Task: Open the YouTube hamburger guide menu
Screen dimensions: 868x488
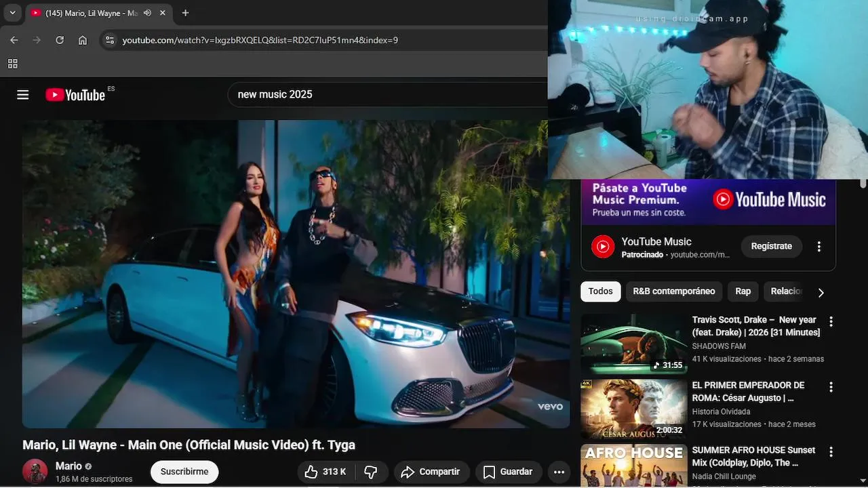Action: (x=23, y=95)
